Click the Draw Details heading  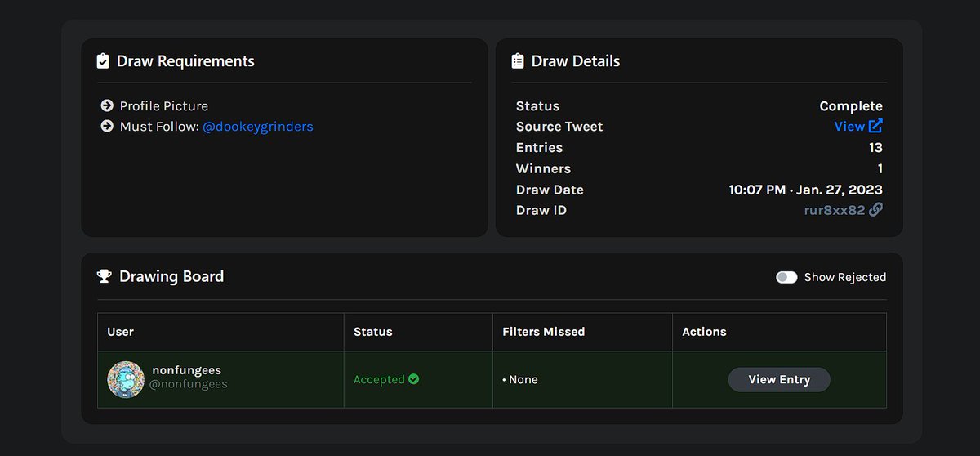tap(576, 61)
